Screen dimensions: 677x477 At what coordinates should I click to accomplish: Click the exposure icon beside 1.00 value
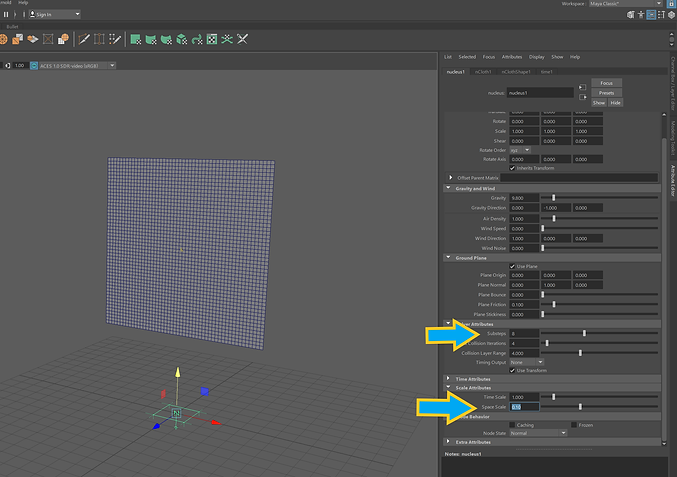7,66
